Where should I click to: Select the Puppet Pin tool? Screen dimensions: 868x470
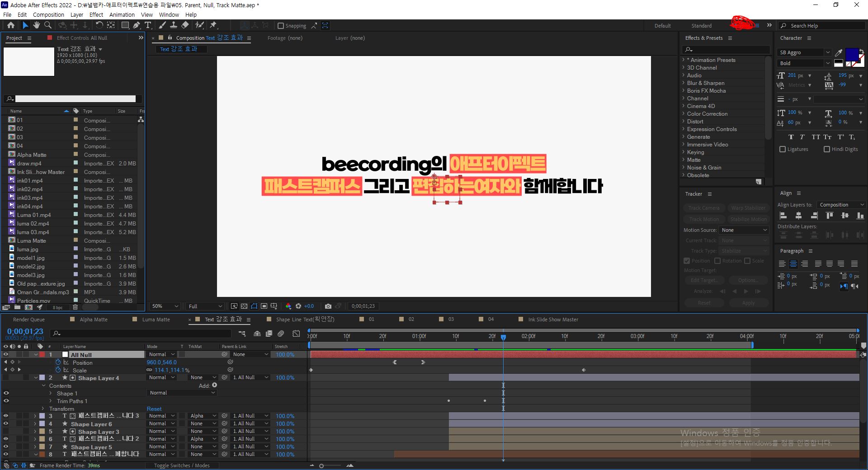click(x=213, y=25)
